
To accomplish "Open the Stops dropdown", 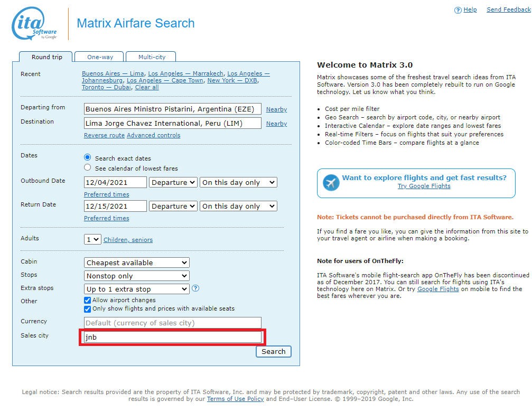I will pos(136,276).
